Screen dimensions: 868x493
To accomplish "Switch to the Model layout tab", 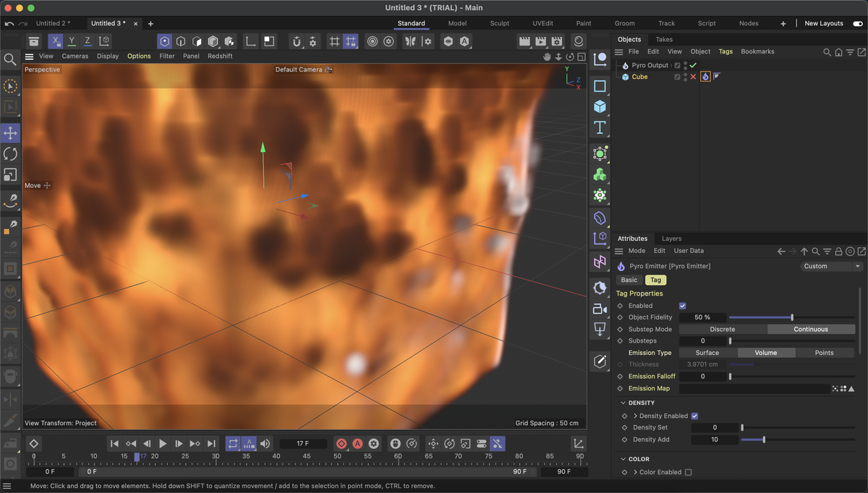I will pos(457,23).
